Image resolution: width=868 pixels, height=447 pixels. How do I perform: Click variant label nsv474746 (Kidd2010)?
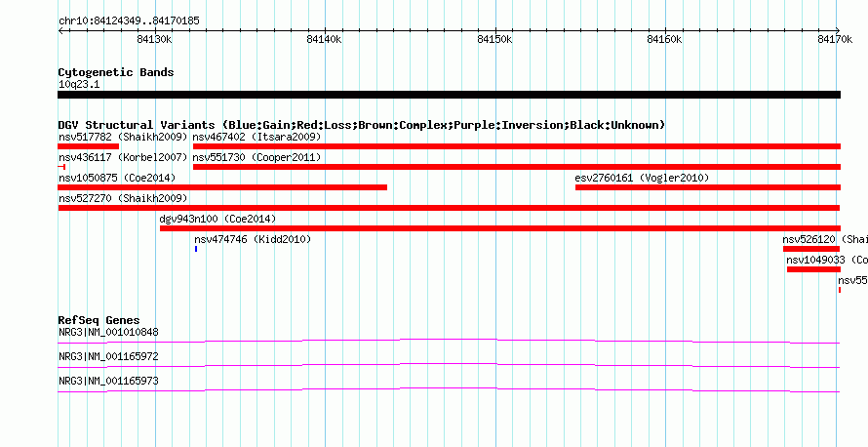(x=253, y=240)
